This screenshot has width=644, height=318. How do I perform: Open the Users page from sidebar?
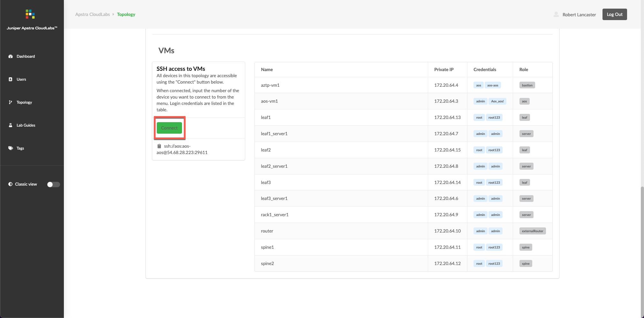coord(21,79)
